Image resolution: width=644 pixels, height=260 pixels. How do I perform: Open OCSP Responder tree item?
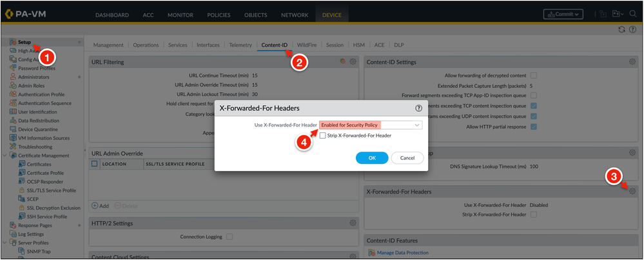(x=45, y=181)
